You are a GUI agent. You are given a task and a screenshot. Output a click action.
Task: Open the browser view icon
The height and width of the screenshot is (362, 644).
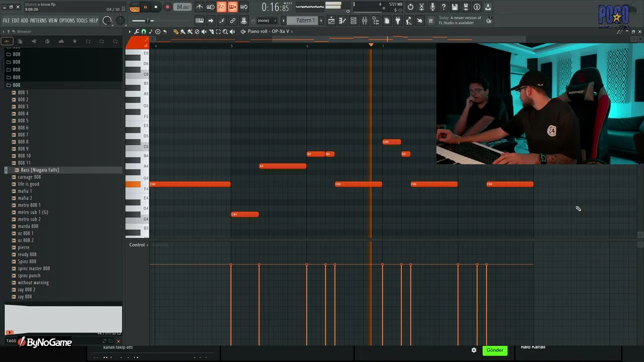376,21
